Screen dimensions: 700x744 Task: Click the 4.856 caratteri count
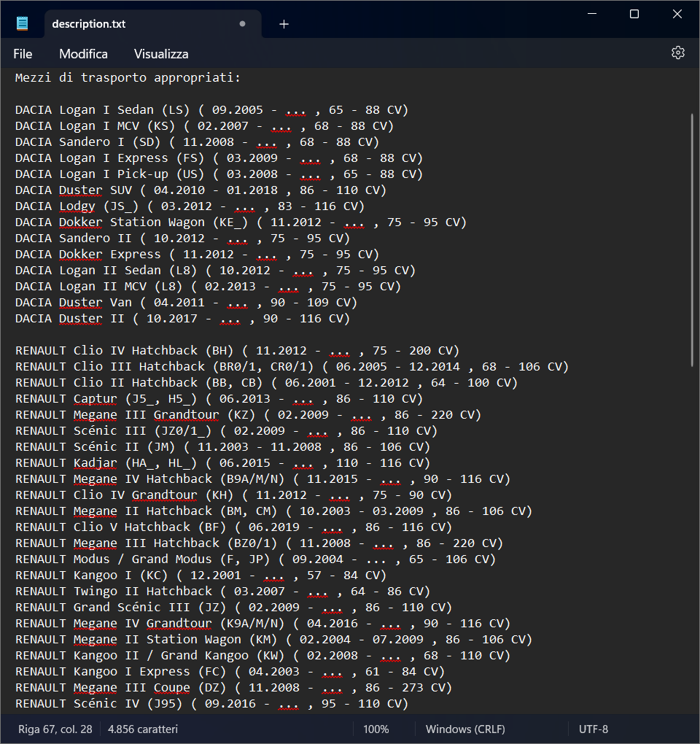[x=143, y=729]
